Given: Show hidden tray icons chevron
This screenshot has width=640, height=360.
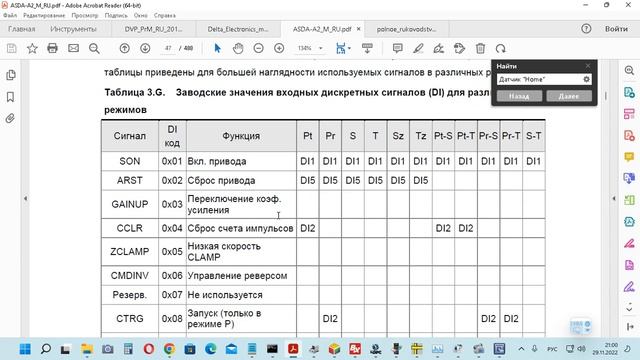Looking at the screenshot, I should 521,349.
